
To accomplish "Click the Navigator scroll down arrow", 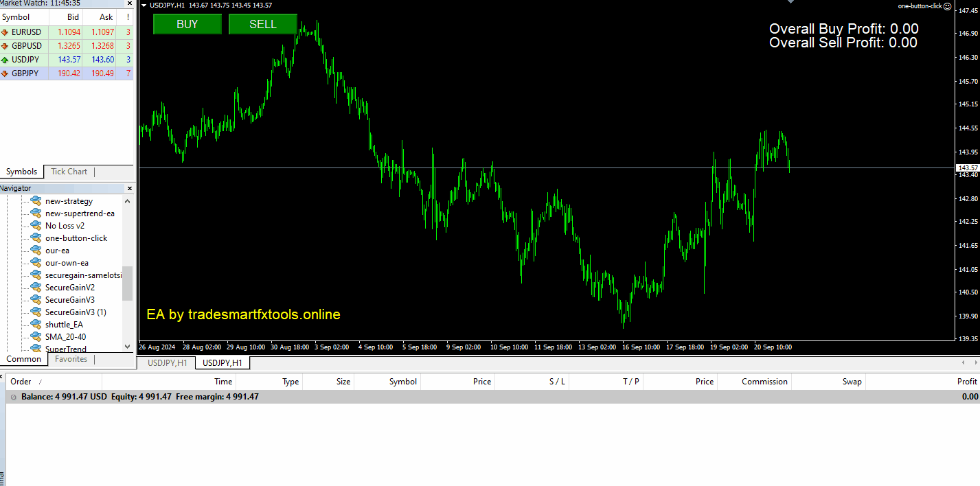I will [x=127, y=347].
